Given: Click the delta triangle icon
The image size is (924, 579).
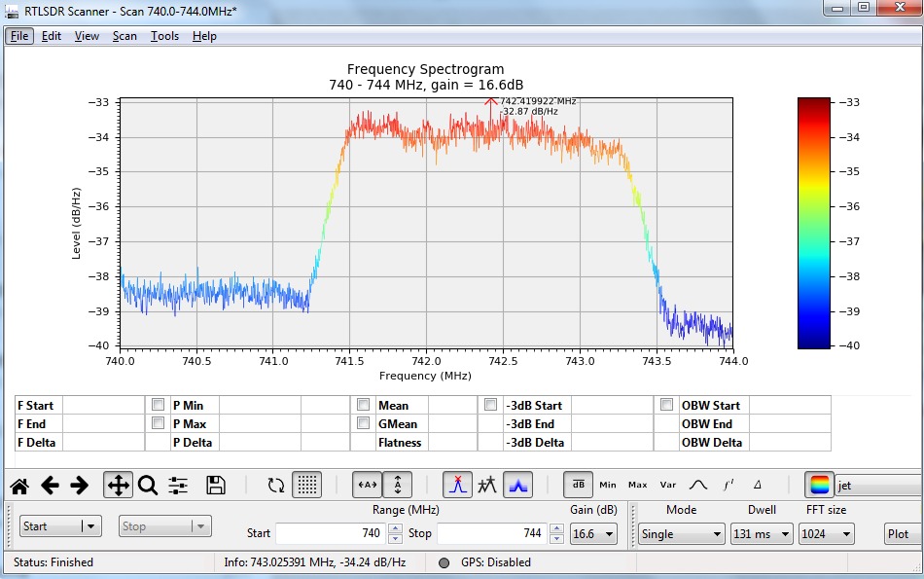Looking at the screenshot, I should [758, 486].
